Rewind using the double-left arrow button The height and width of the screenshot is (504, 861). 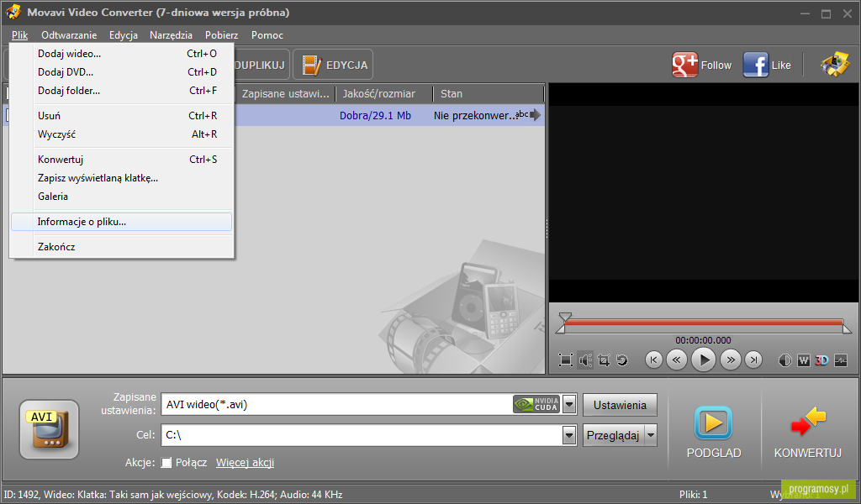677,360
